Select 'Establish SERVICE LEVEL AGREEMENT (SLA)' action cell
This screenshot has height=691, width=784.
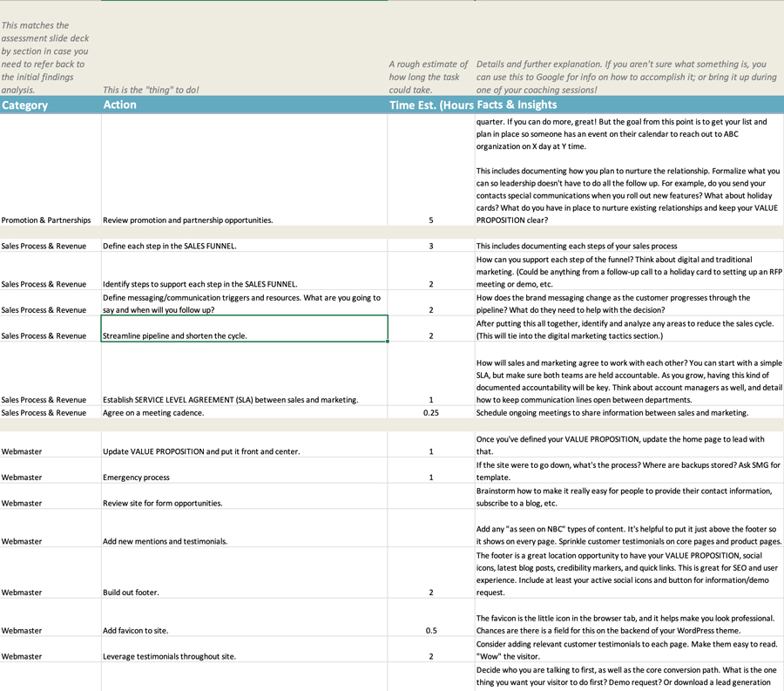pyautogui.click(x=244, y=374)
